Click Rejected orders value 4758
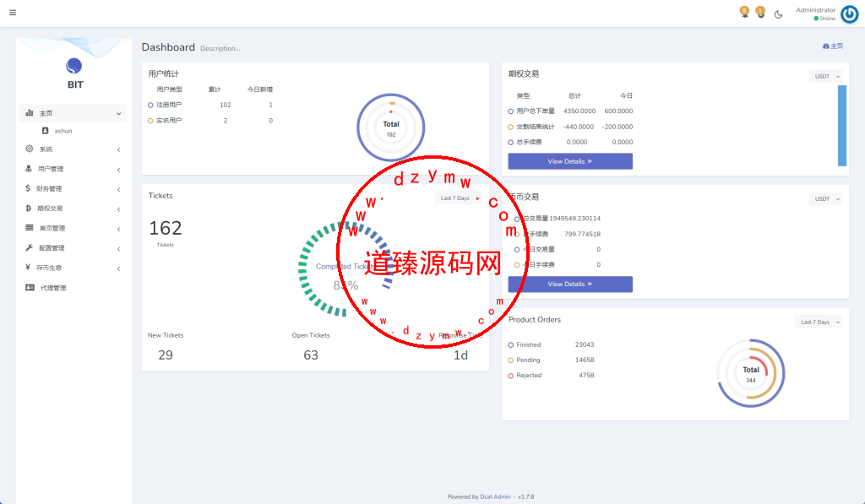The image size is (865, 504). 586,376
